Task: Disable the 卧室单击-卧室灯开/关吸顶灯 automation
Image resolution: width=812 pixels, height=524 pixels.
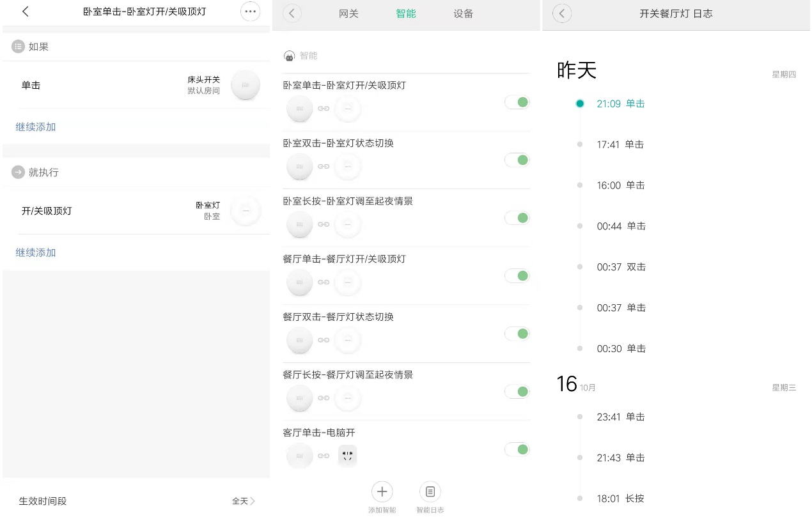Action: [x=517, y=102]
